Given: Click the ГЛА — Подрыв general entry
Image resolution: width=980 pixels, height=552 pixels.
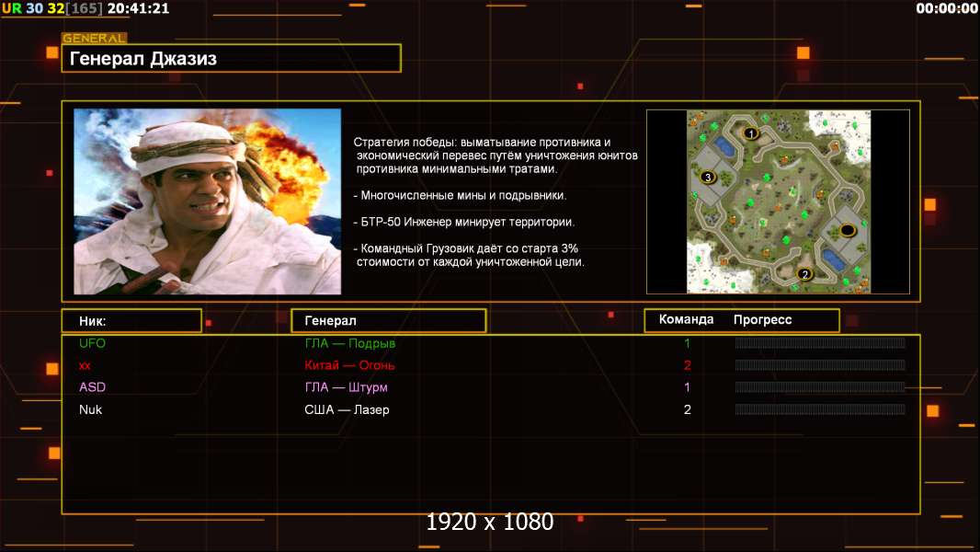Looking at the screenshot, I should (350, 343).
